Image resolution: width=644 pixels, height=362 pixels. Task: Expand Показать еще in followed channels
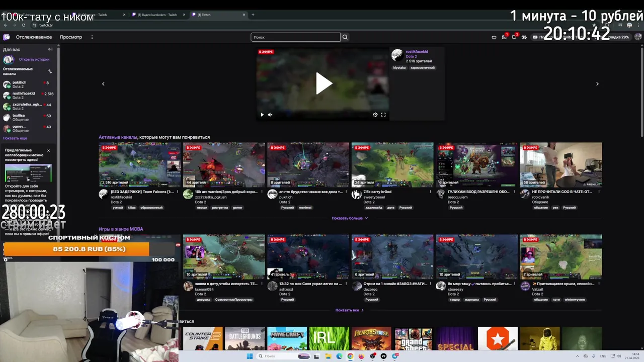click(x=15, y=138)
